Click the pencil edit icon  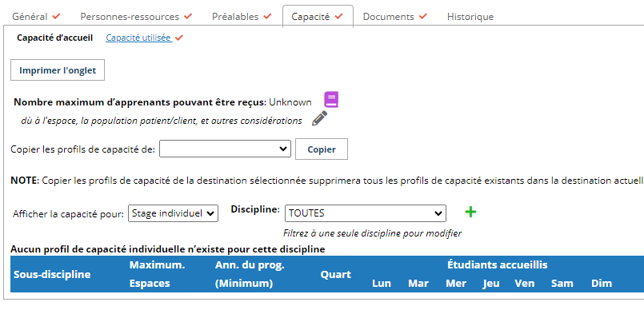click(x=319, y=118)
